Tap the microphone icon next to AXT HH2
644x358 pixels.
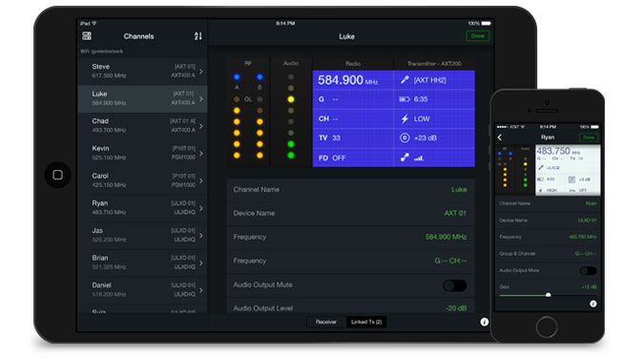(405, 80)
